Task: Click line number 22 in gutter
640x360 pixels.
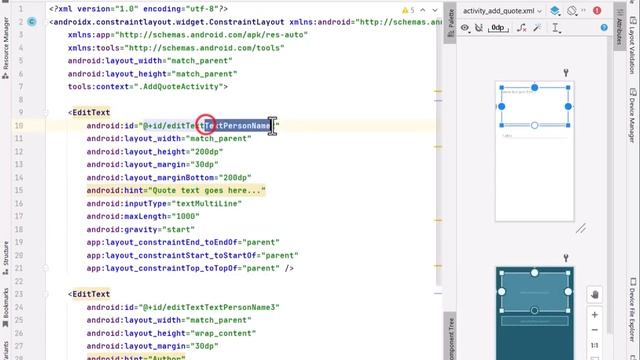Action: 19,281
